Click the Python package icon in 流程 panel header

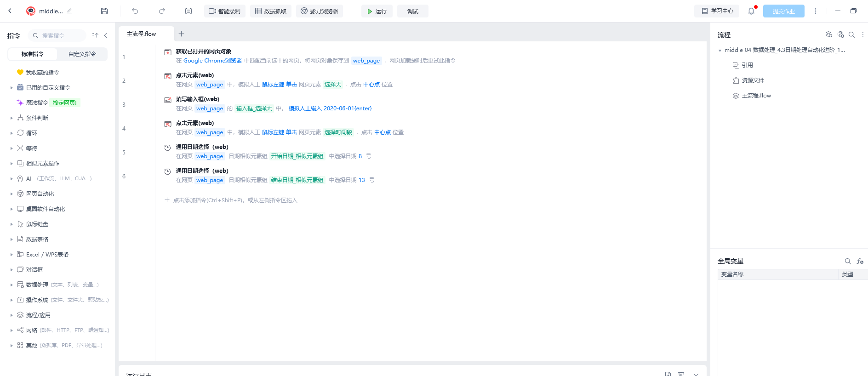(x=840, y=34)
